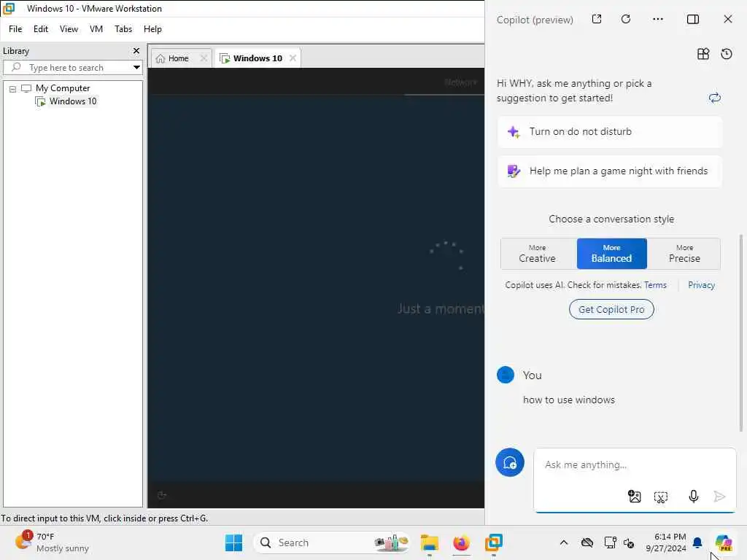Close the Home tab in VMware
This screenshot has width=747, height=560.
pos(204,58)
